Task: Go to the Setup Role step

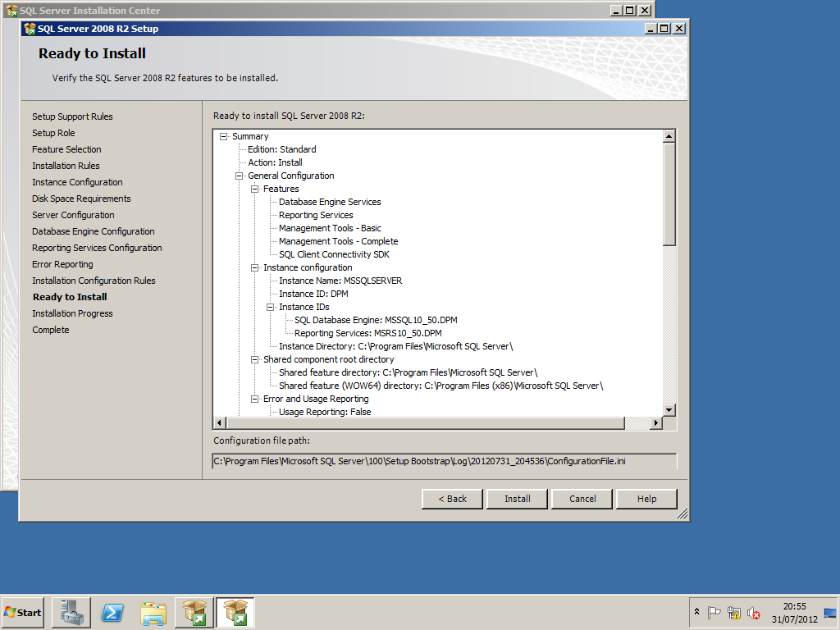Action: pos(53,133)
